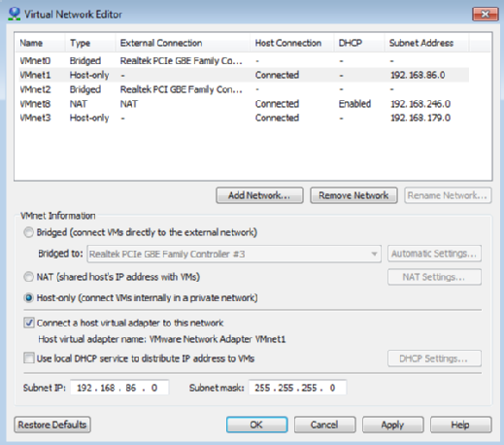Sort by the DHCP column header
Screen dimensions: 504x445
tap(359, 43)
